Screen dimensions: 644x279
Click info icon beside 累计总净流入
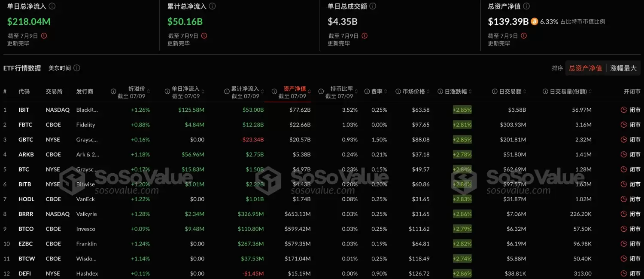coord(212,6)
